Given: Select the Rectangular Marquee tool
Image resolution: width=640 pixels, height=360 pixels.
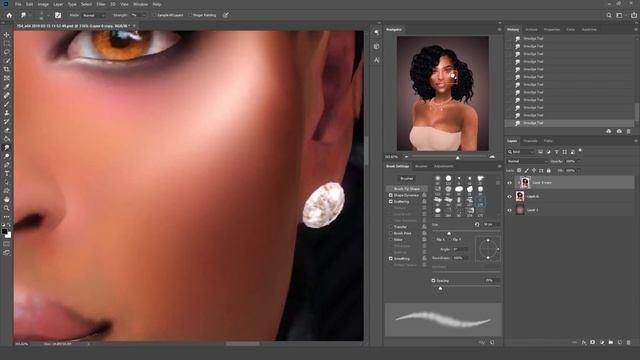Looking at the screenshot, I should tap(7, 43).
